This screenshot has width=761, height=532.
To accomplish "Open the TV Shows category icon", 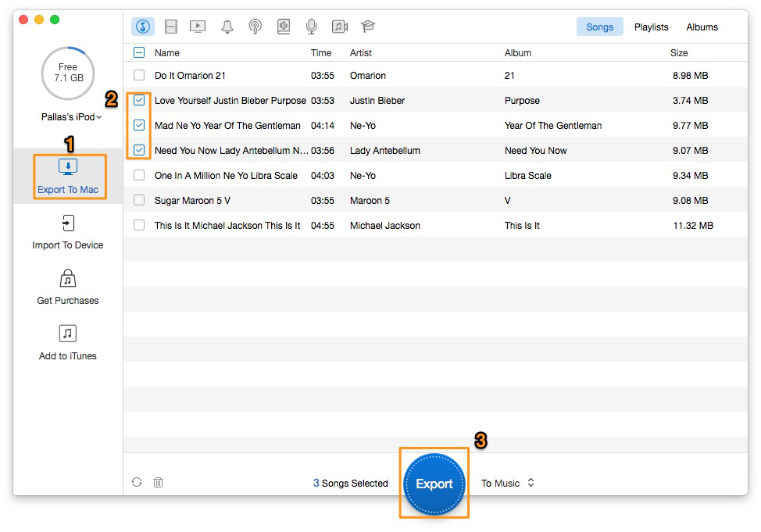I will [198, 27].
